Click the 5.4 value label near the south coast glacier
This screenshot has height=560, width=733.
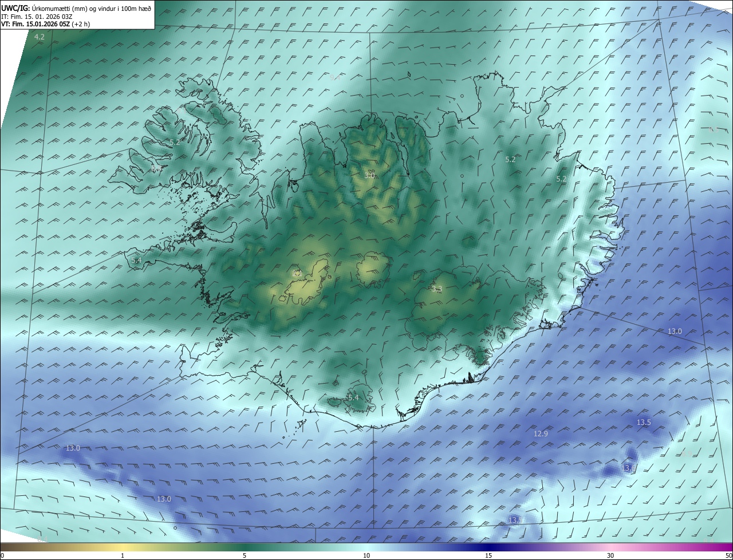click(353, 397)
